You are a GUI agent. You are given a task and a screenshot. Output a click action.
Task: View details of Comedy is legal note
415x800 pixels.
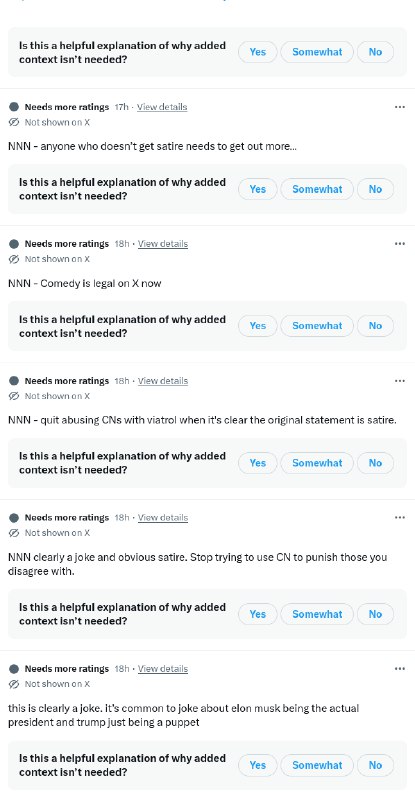(163, 244)
